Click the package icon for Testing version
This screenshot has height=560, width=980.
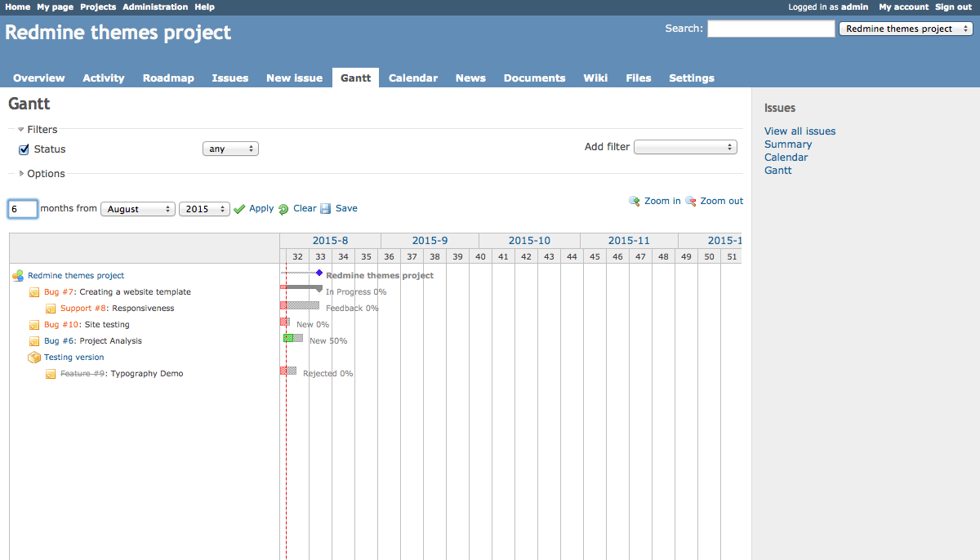click(34, 358)
